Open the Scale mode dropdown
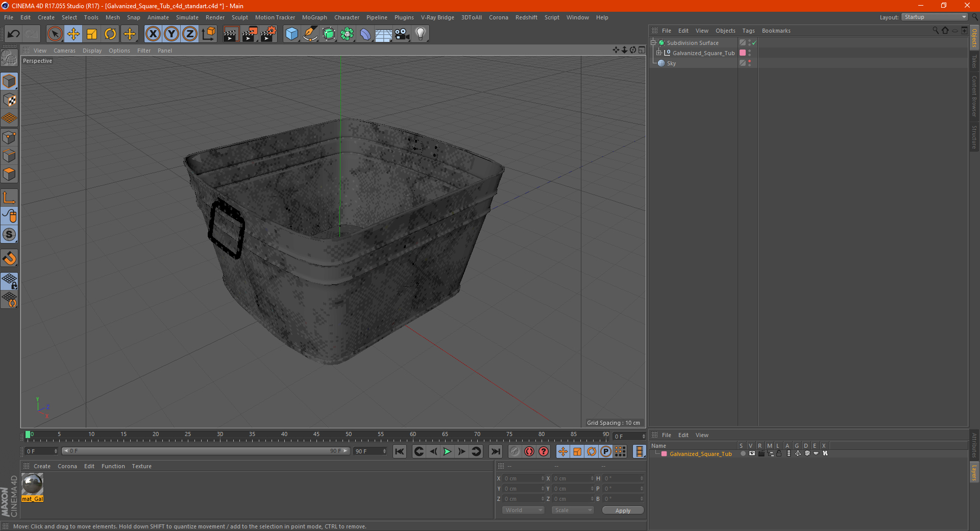980x531 pixels. click(x=572, y=510)
